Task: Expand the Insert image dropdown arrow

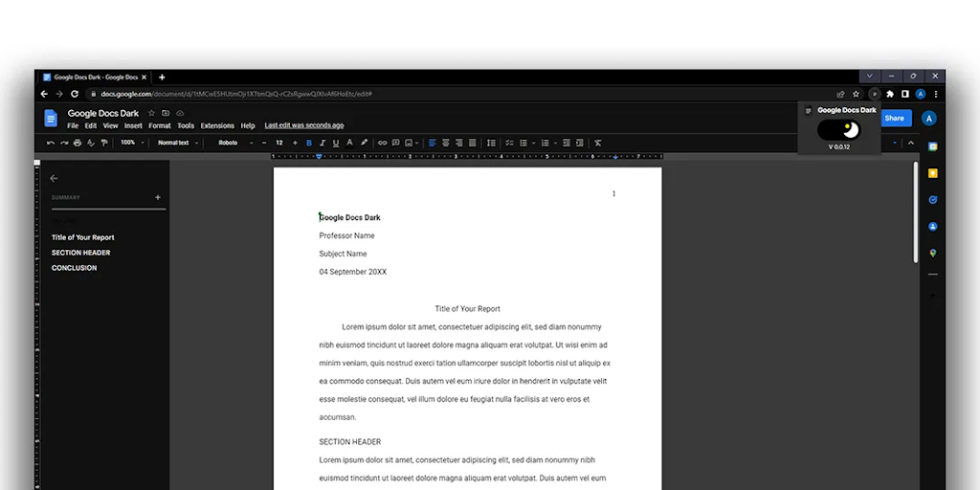Action: coord(417,143)
